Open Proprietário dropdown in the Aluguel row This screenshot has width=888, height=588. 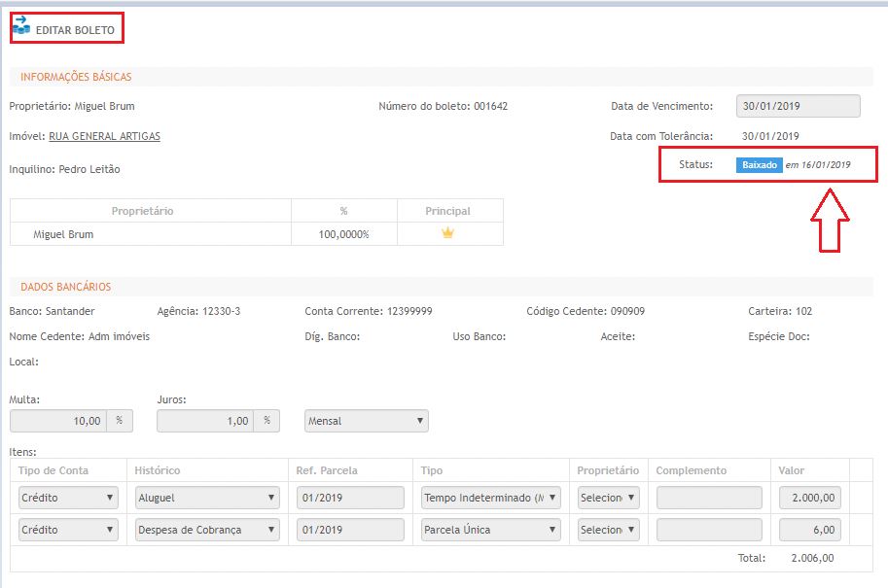(608, 498)
